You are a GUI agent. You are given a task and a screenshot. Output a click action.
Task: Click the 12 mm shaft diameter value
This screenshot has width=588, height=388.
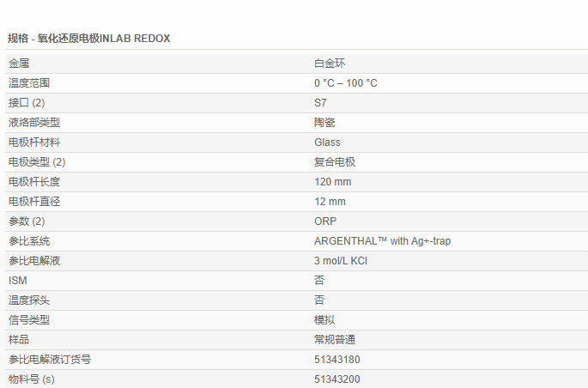330,202
